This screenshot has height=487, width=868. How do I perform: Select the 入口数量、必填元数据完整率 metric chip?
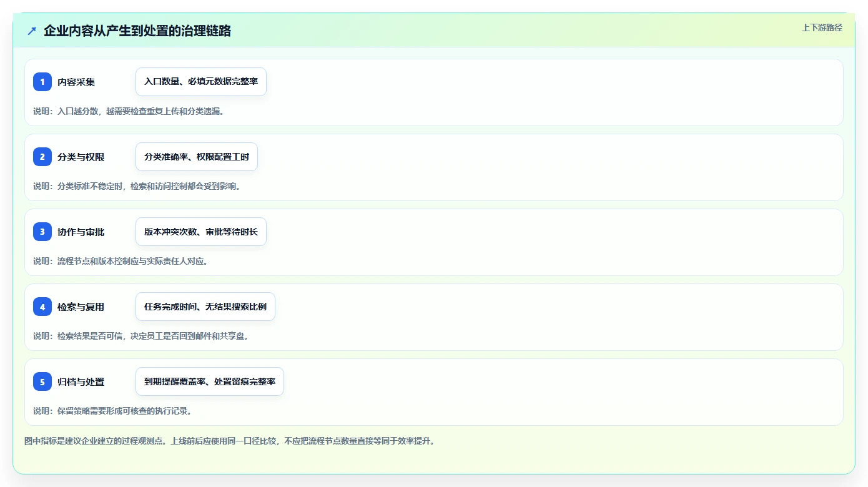click(x=201, y=82)
